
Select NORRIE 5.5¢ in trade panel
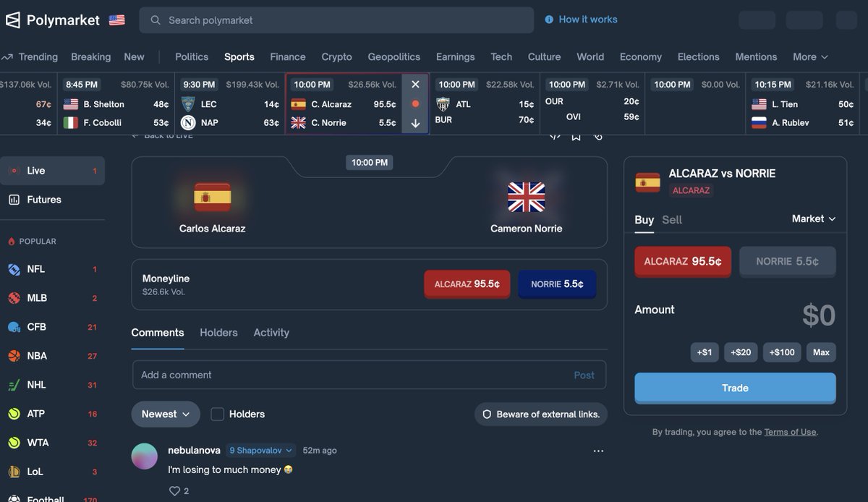click(x=788, y=262)
